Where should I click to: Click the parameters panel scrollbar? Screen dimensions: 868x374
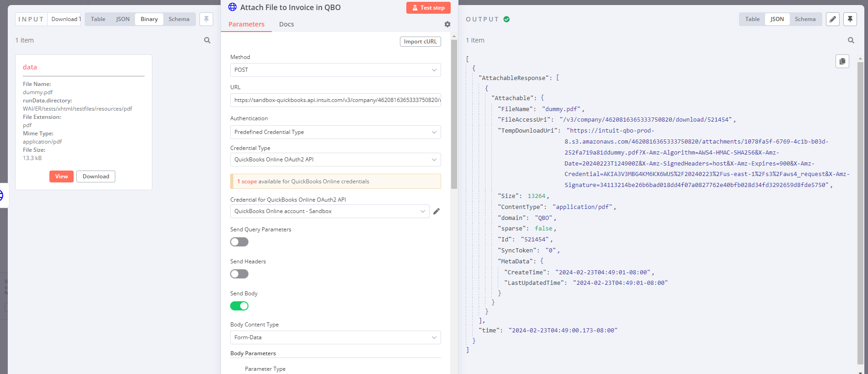click(x=454, y=114)
